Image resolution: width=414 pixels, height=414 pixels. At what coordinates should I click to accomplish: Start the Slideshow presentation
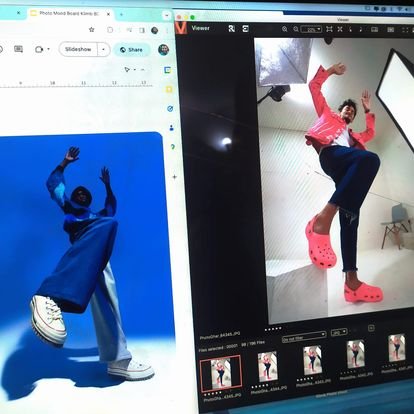click(x=78, y=49)
